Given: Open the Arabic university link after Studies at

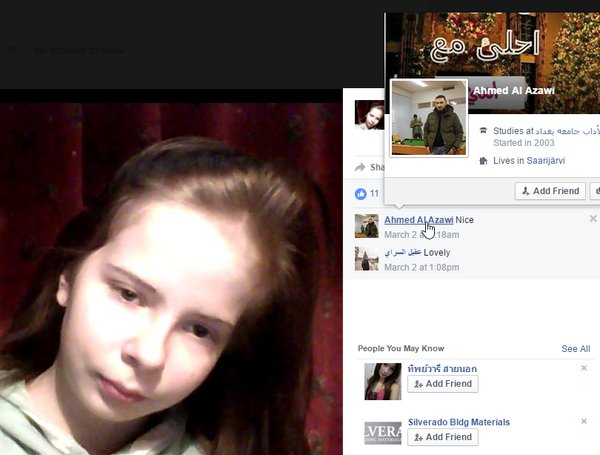Looking at the screenshot, I should click(x=567, y=131).
